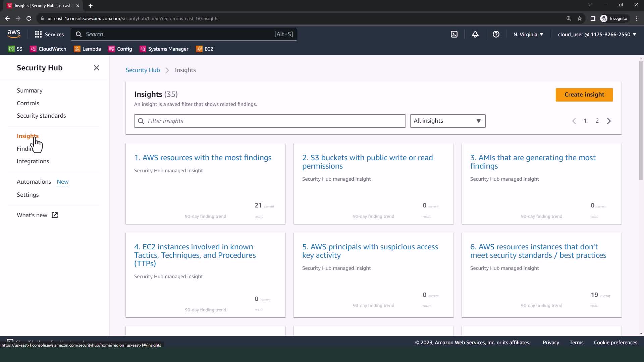Click the Filter insights search field

tap(270, 121)
